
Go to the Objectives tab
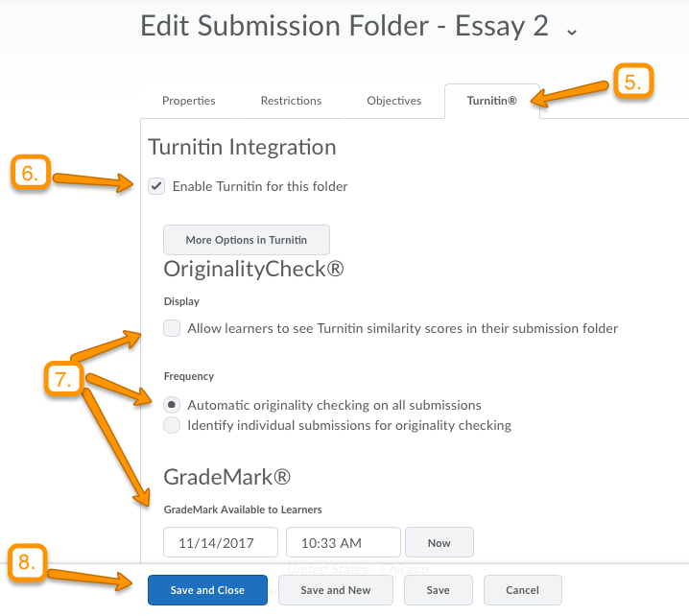click(x=393, y=101)
